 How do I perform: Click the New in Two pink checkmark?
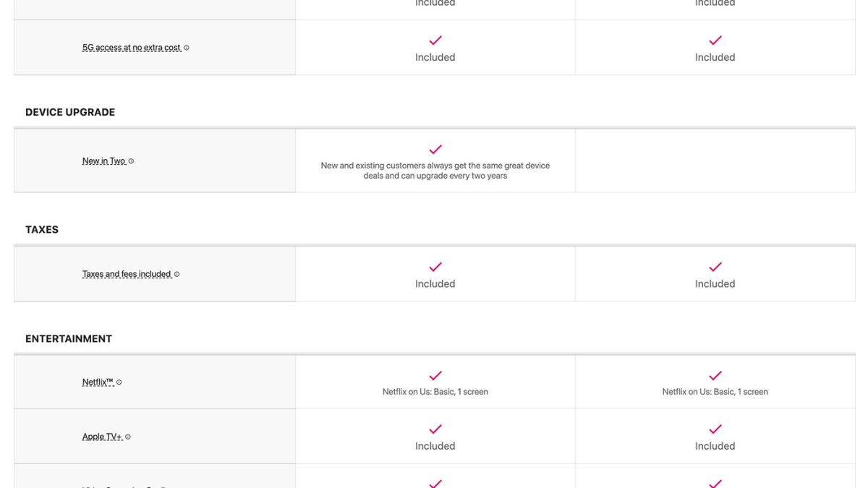click(x=435, y=150)
